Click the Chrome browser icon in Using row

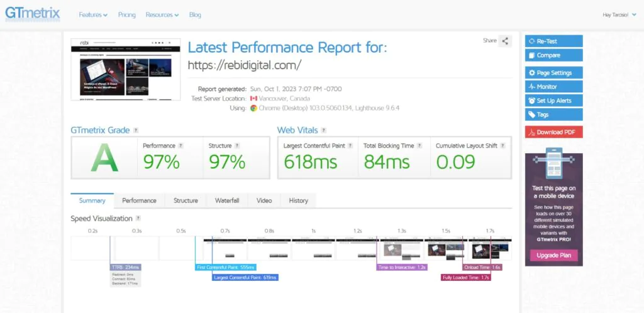coord(254,108)
